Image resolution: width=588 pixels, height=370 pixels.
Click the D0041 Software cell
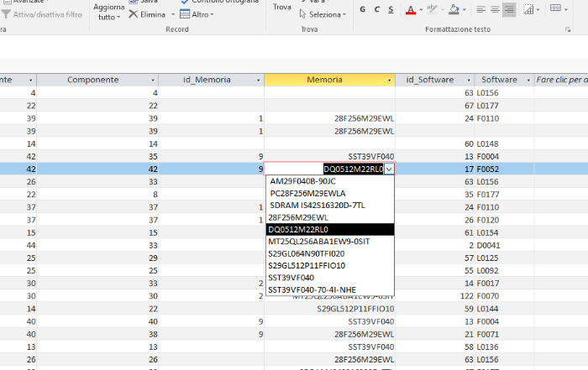tap(504, 245)
